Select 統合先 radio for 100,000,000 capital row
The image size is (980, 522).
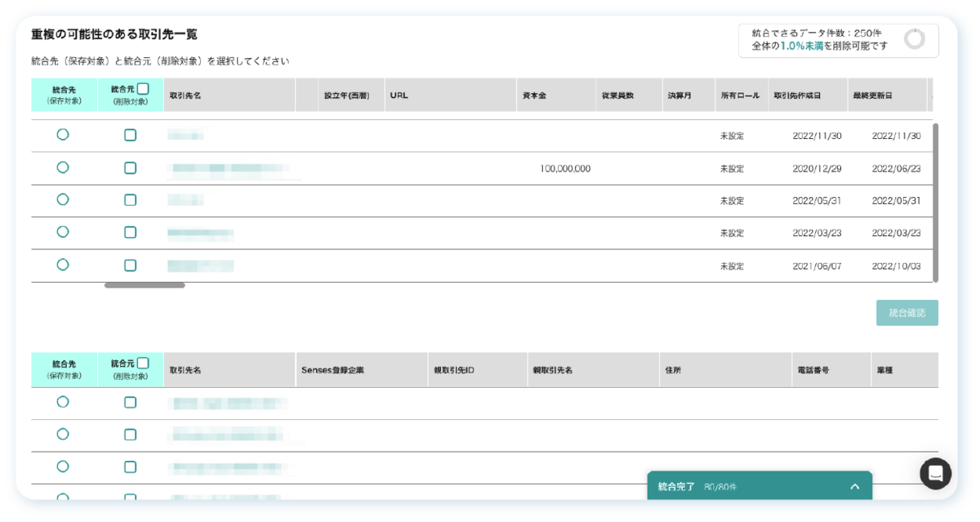pyautogui.click(x=63, y=167)
